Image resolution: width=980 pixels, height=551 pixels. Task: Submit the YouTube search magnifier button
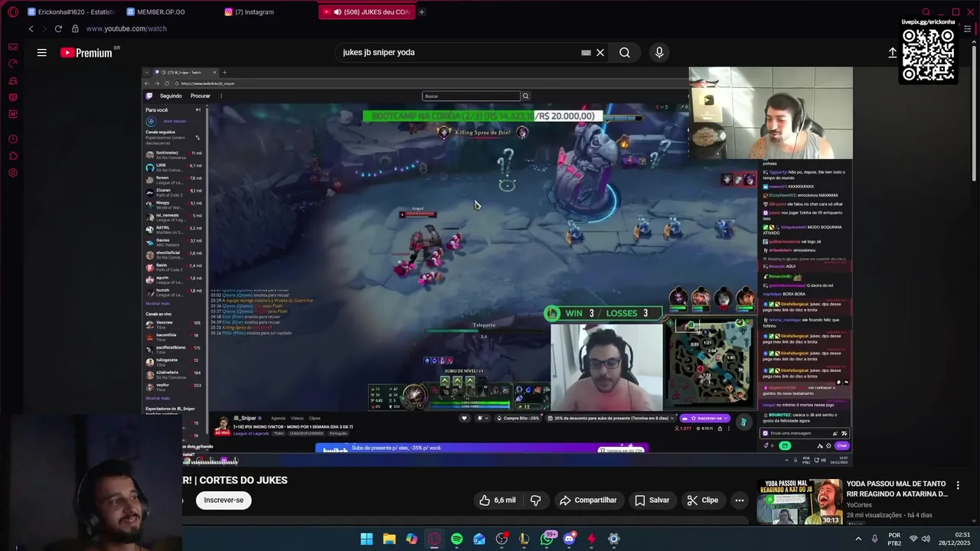click(625, 53)
